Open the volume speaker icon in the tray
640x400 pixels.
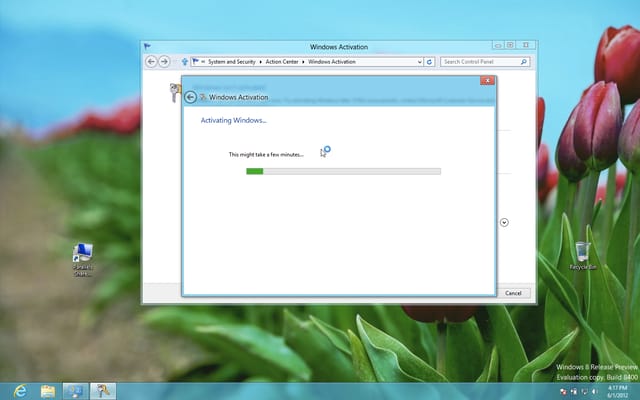coord(594,392)
